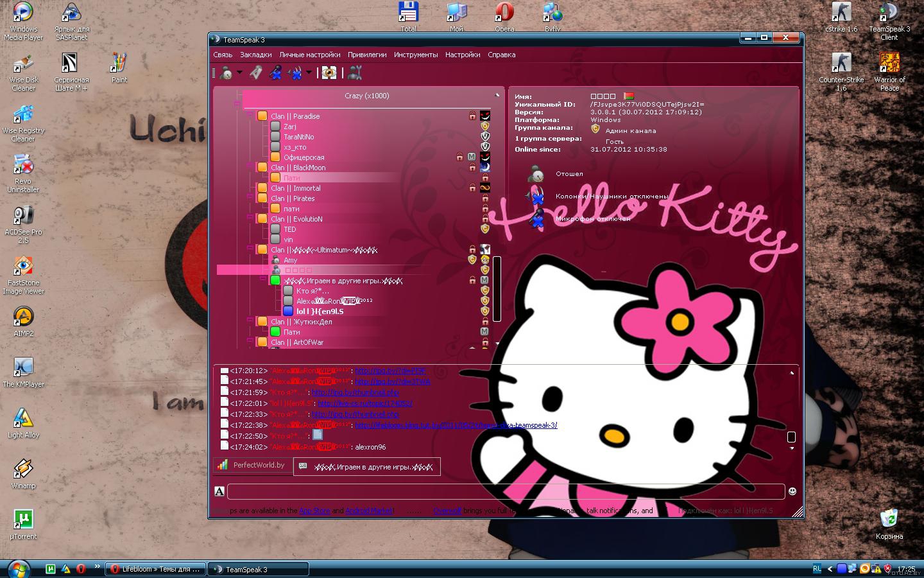Toggle mute speakers toolbar icon
Image resolution: width=924 pixels, height=578 pixels.
[296, 73]
